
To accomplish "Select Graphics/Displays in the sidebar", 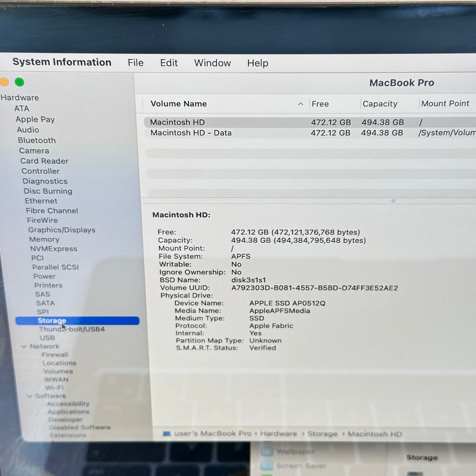I will click(x=62, y=230).
